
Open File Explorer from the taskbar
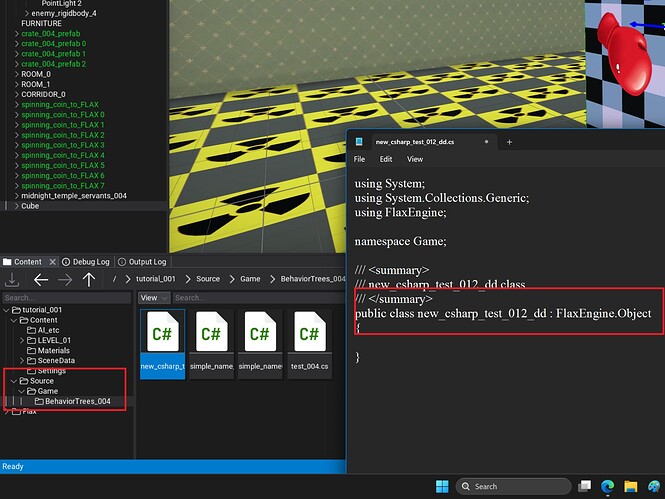click(631, 486)
